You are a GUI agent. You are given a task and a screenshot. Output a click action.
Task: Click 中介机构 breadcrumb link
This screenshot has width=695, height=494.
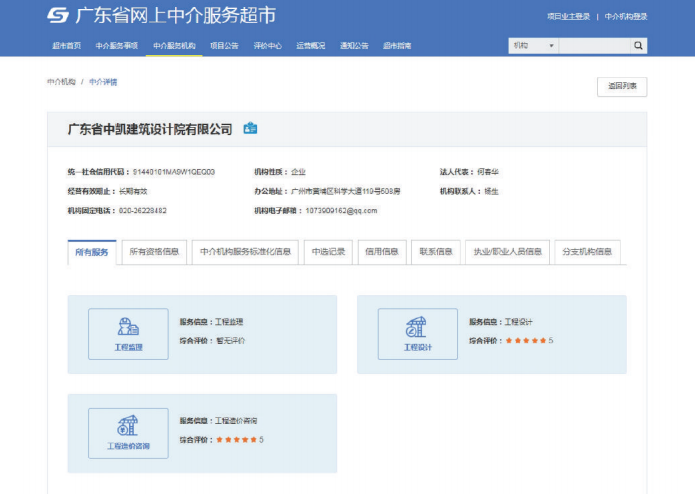(x=61, y=82)
